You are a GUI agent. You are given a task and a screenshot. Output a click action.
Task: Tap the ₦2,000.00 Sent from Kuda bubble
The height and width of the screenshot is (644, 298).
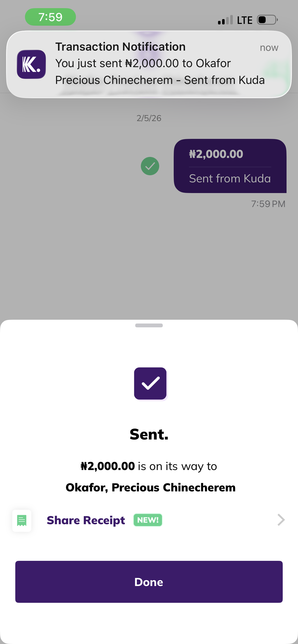coord(230,166)
